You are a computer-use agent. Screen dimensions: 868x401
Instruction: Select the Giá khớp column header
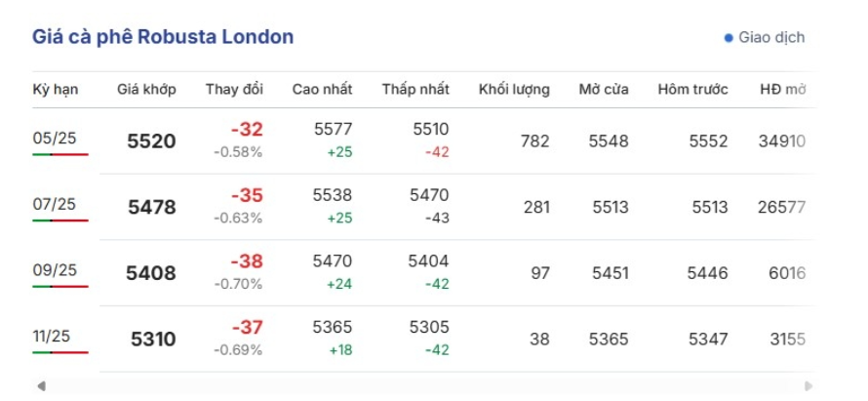point(146,90)
